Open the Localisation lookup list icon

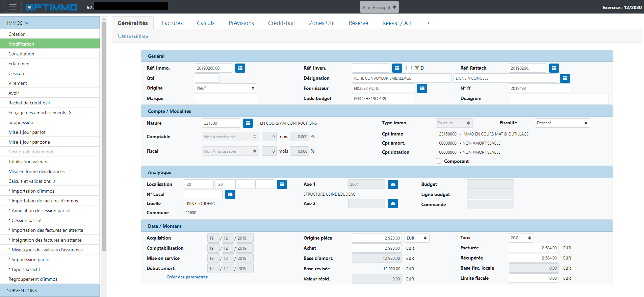click(282, 184)
